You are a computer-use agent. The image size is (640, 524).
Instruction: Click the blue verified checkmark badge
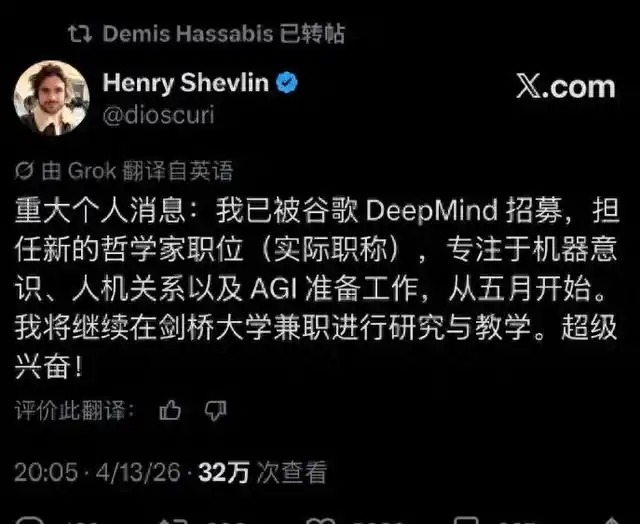pyautogui.click(x=287, y=83)
